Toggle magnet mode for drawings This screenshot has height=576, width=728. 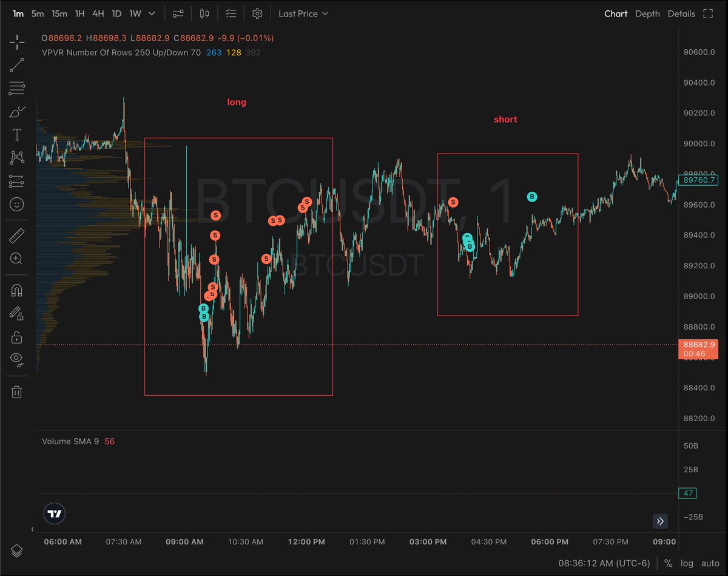[17, 290]
